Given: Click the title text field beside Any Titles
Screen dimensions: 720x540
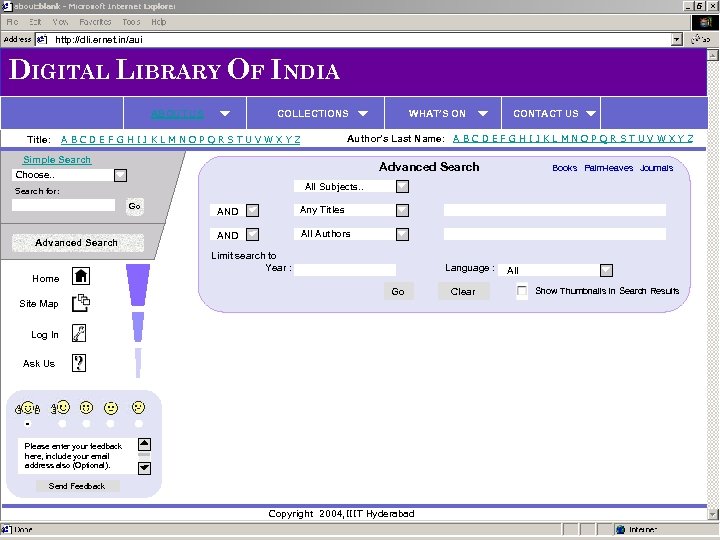Looking at the screenshot, I should [555, 210].
